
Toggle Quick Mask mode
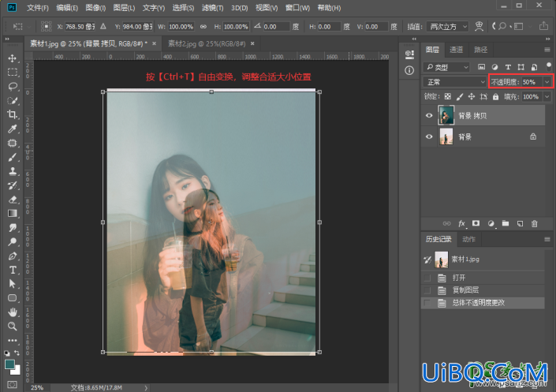tap(13, 385)
